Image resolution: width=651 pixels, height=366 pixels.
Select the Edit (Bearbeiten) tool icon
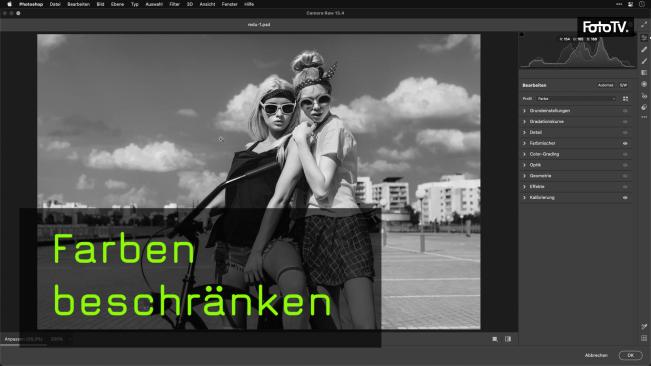coord(644,38)
